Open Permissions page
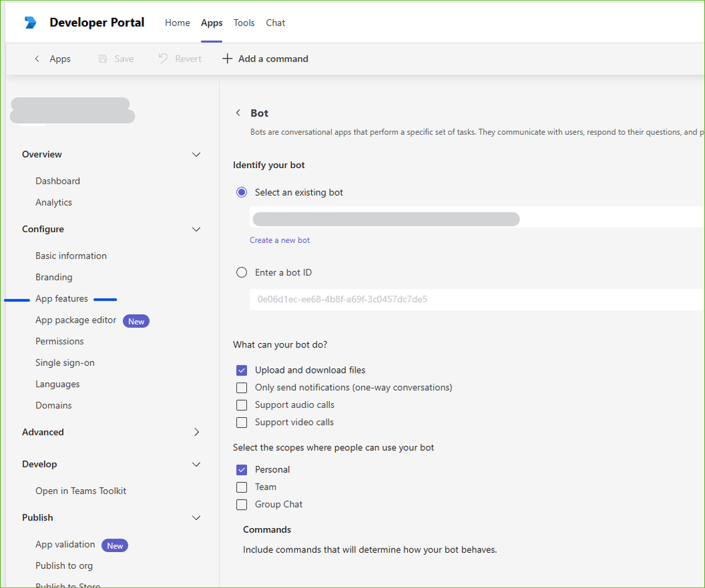The height and width of the screenshot is (588, 705). click(x=59, y=342)
